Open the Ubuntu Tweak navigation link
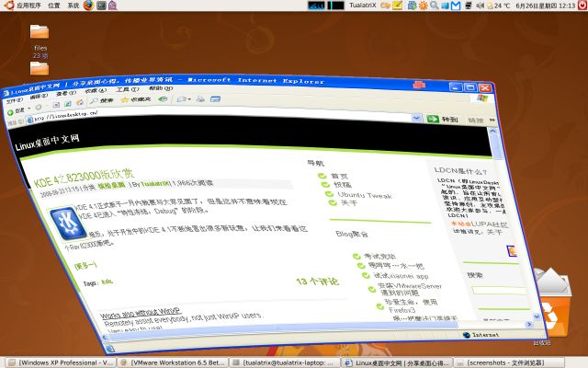Viewport: 588px width, 368px height. (x=365, y=195)
